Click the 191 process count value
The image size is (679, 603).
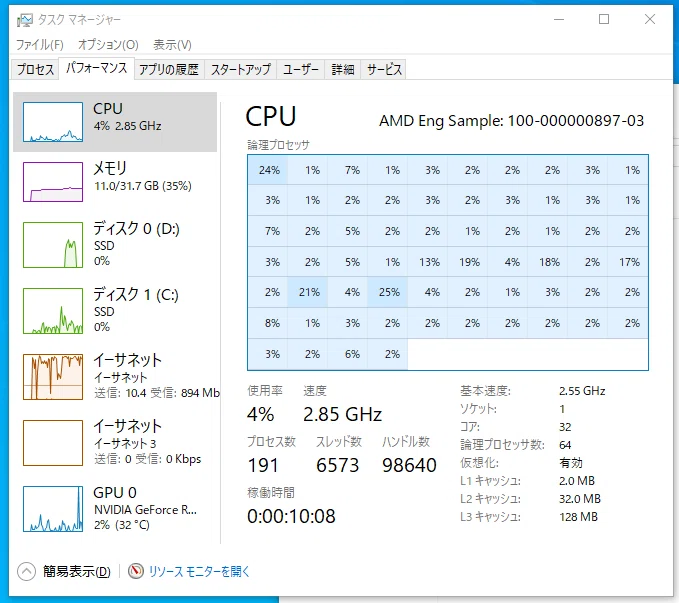coord(263,466)
